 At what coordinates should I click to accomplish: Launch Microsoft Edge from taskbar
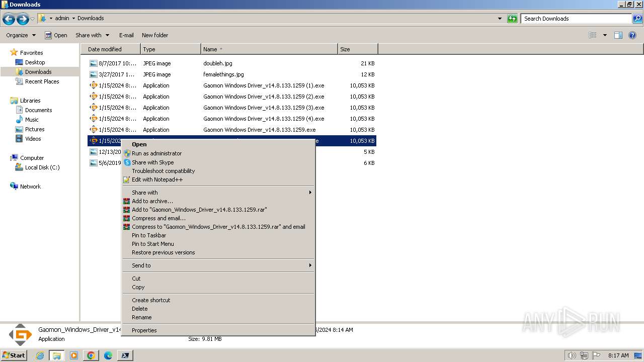tap(108, 355)
